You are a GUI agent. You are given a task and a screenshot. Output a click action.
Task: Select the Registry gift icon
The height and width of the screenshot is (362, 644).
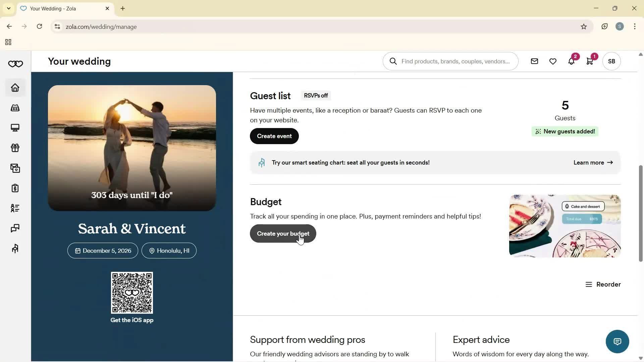tap(15, 148)
